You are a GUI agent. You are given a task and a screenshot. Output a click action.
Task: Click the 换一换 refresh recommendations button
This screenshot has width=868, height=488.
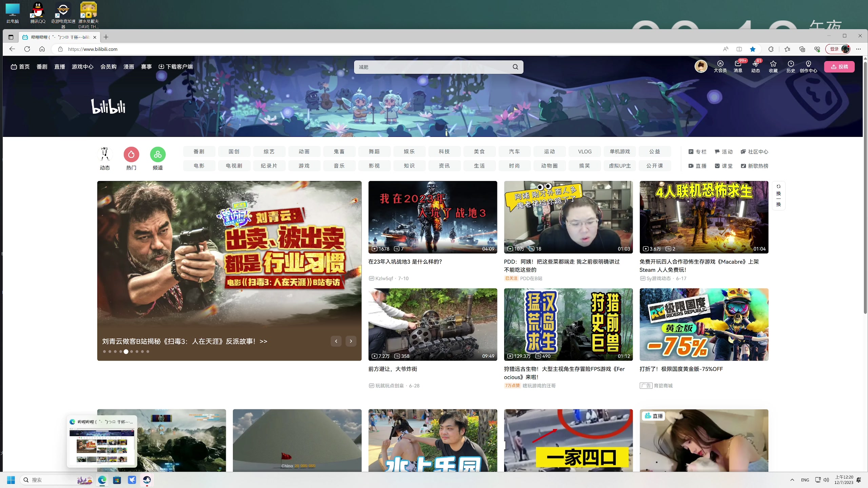[x=778, y=196]
